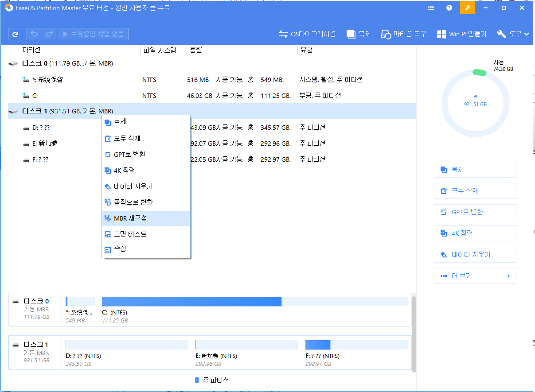
Task: Click the 데이터 지우기 eraser icon in right panel
Action: [x=444, y=255]
